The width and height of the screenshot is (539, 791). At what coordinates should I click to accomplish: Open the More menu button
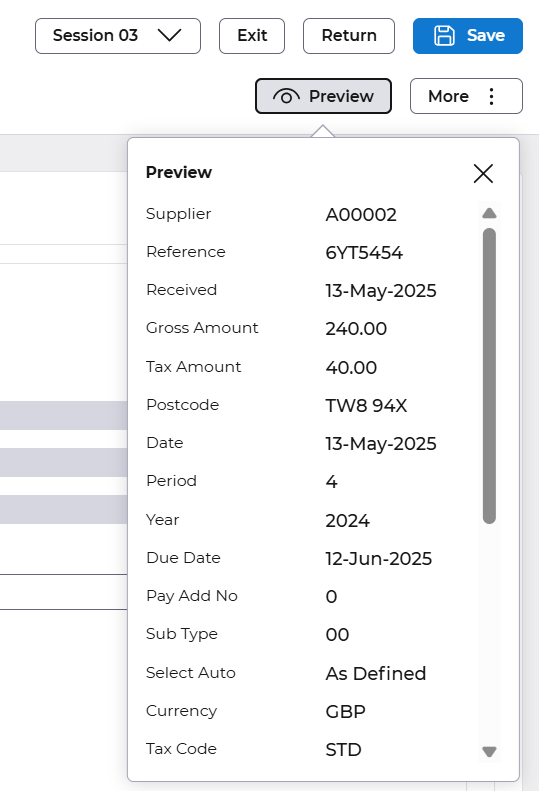point(466,96)
